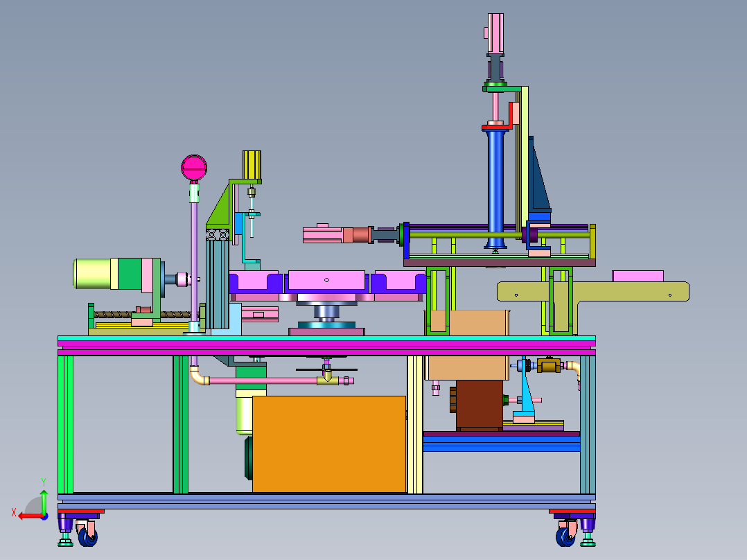The width and height of the screenshot is (747, 560).
Task: Select the bottom blue-gray base frame rail
Action: click(326, 501)
